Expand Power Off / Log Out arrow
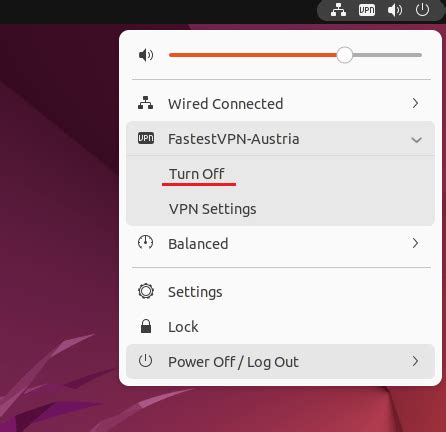 415,361
